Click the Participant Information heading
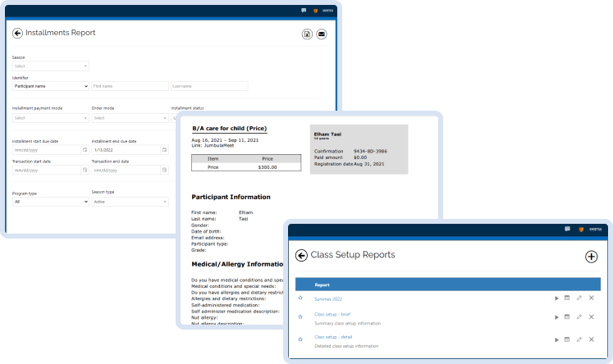The image size is (613, 364). coord(231,197)
